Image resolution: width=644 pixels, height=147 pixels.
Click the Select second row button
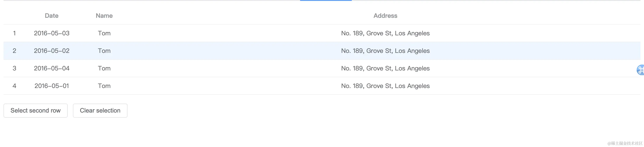[35, 110]
